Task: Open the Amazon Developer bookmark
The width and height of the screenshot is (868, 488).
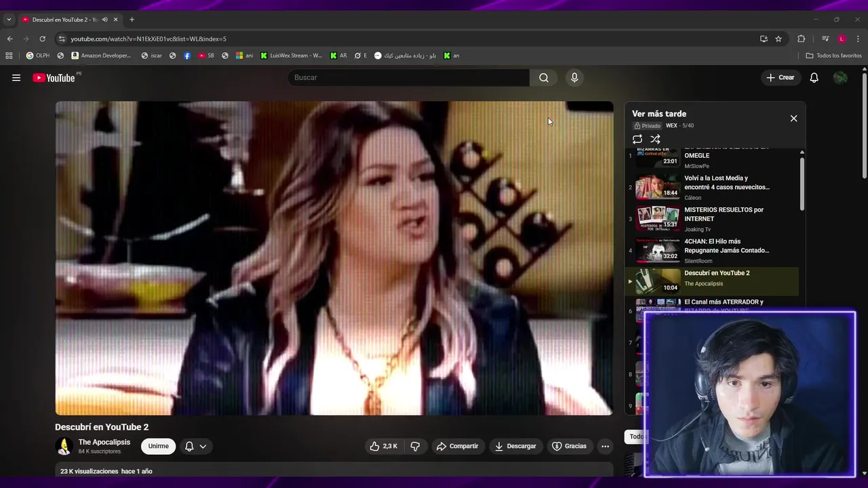Action: [x=101, y=56]
